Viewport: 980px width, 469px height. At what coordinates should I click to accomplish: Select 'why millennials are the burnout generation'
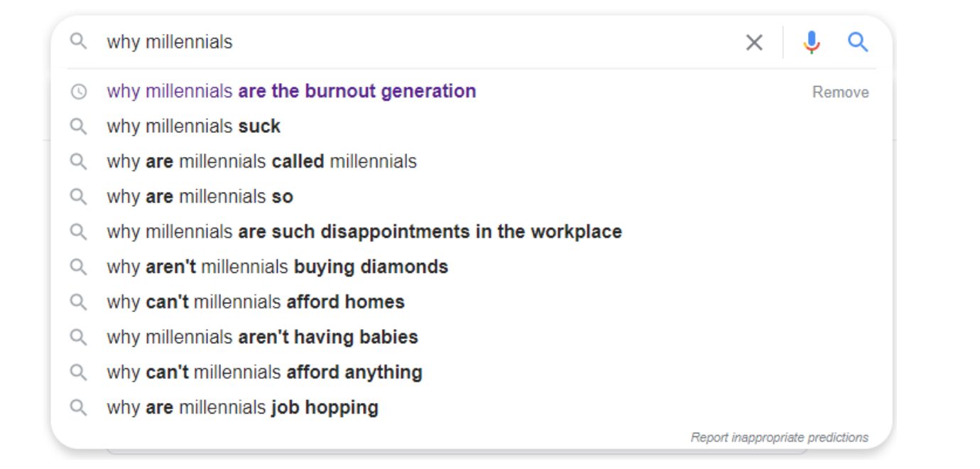(x=291, y=92)
